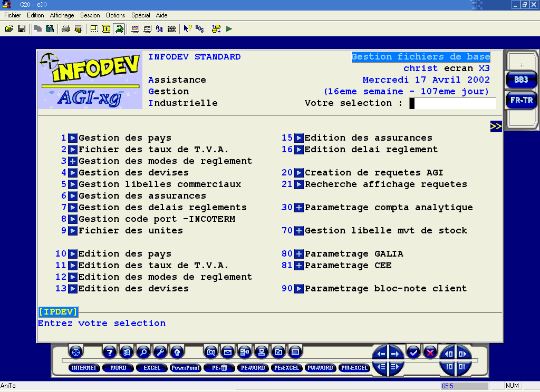The height and width of the screenshot is (392, 540).
Task: Click the PW▸EXCEL export button
Action: pos(354,368)
